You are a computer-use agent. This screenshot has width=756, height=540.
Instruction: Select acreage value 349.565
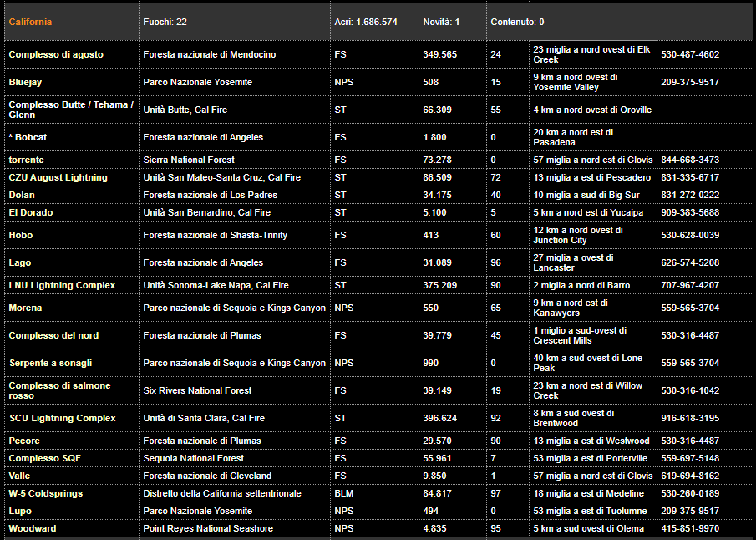pos(439,54)
